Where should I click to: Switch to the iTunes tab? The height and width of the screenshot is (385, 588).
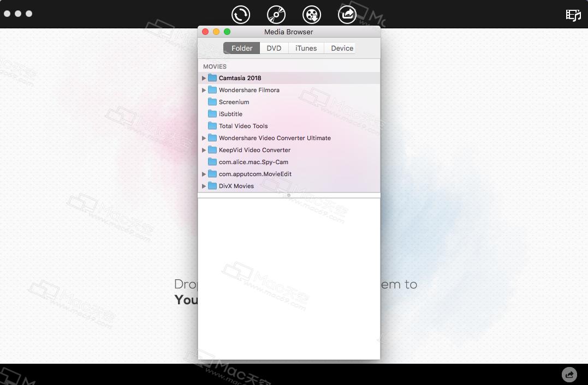(306, 48)
